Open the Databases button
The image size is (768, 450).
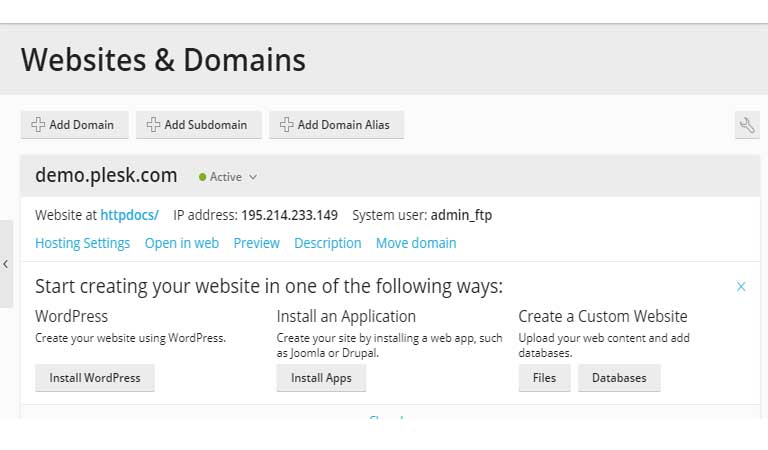(619, 378)
